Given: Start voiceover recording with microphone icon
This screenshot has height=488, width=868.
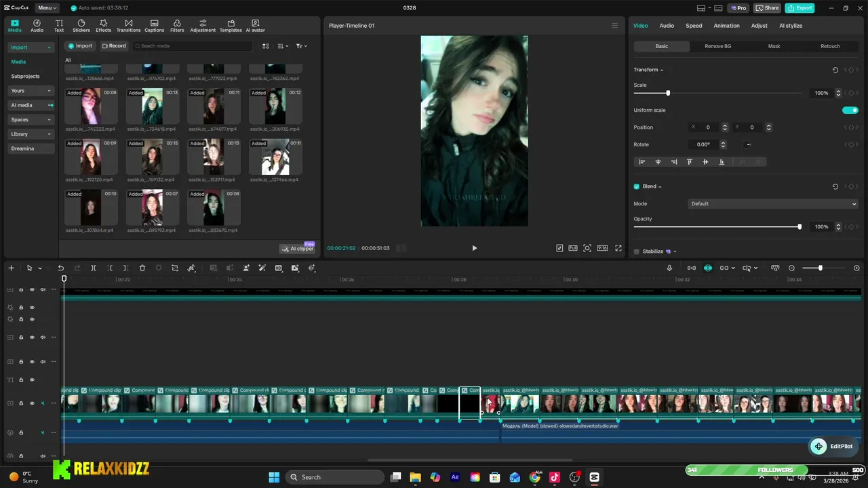Looking at the screenshot, I should (669, 268).
